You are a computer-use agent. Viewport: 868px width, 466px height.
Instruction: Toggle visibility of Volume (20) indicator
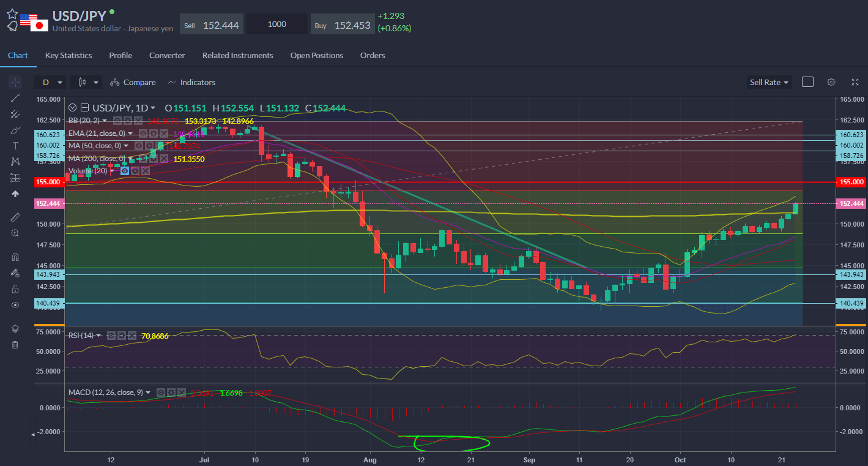126,171
